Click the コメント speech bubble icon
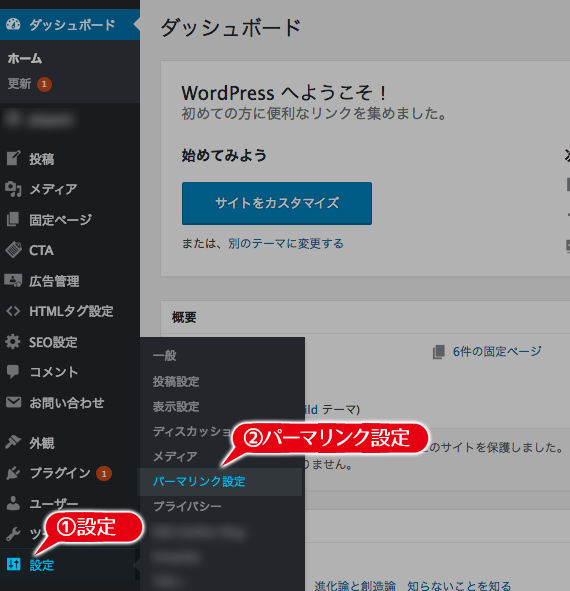This screenshot has height=591, width=570. click(x=13, y=372)
